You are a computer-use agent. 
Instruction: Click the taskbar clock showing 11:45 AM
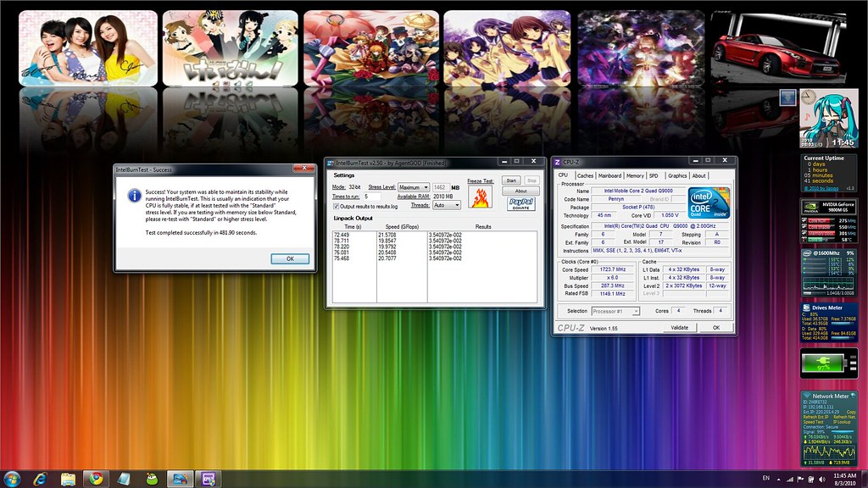(x=844, y=480)
